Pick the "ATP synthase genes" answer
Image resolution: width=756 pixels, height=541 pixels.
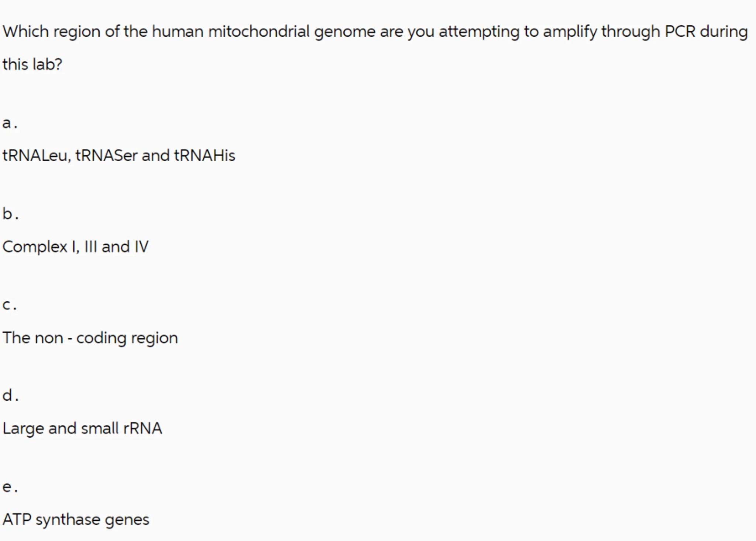[x=76, y=520]
